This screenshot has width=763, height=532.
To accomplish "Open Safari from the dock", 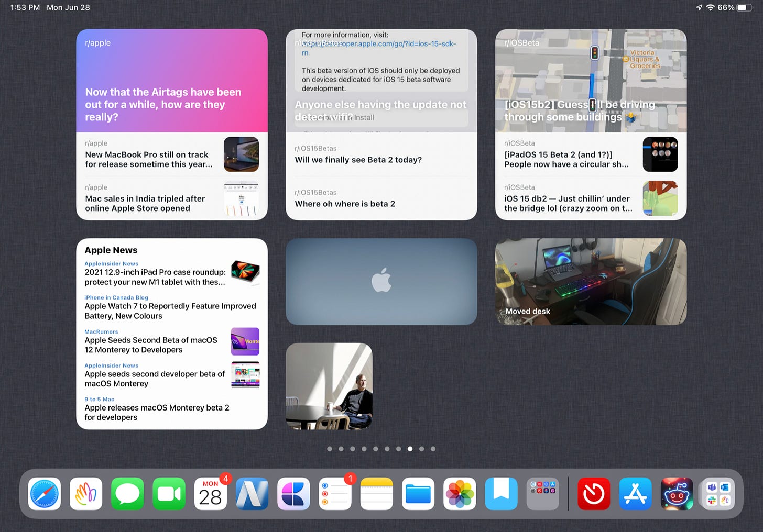I will click(x=45, y=494).
